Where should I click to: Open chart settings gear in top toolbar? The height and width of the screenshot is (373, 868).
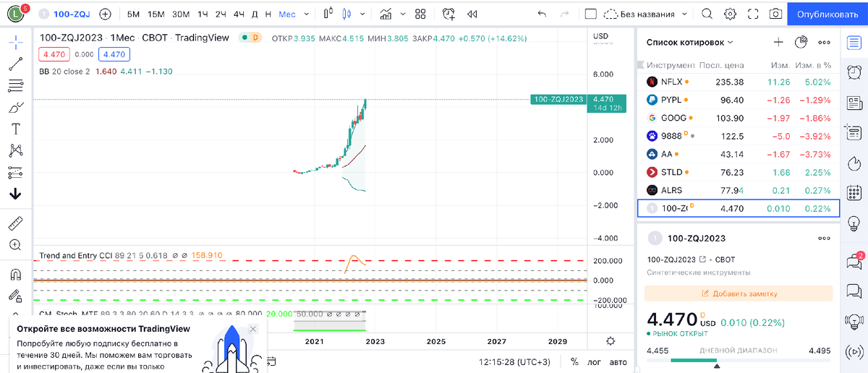(x=731, y=14)
